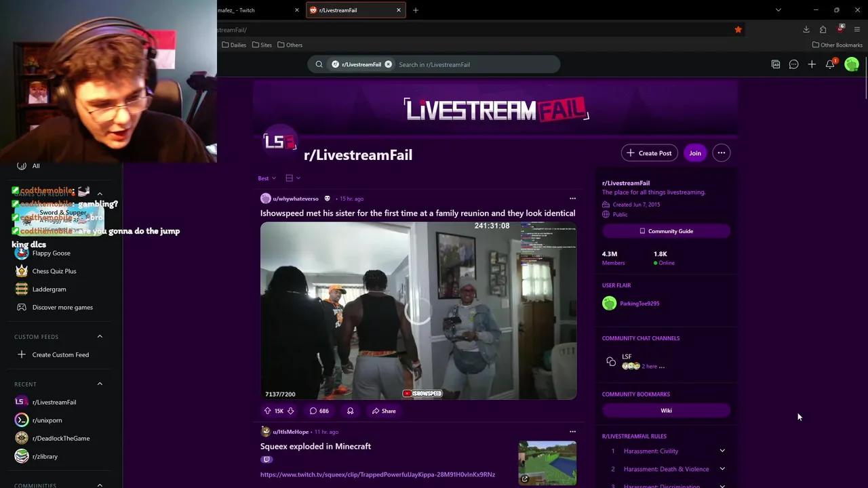
Task: Remove the r/LivestreamFail search filter chip
Action: coord(388,64)
